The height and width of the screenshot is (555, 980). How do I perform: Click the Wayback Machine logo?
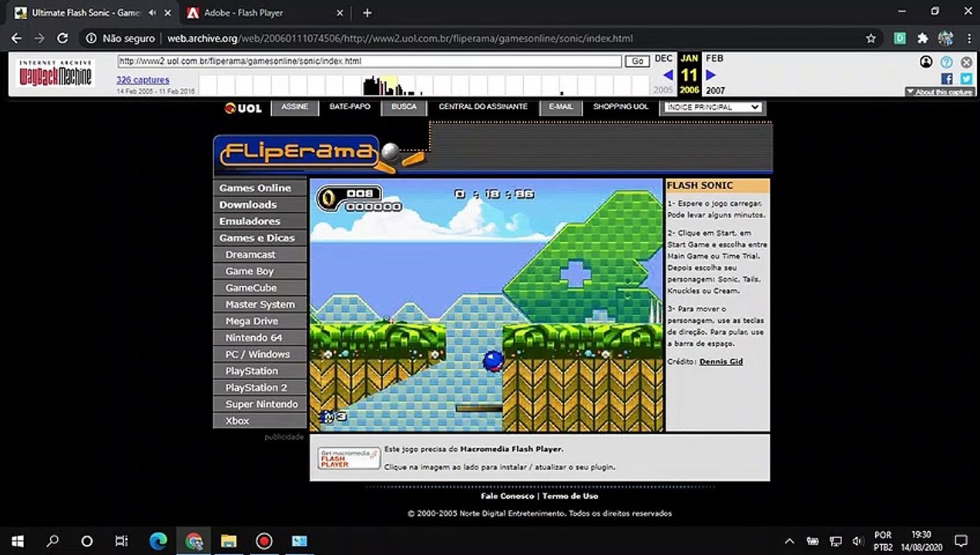tap(55, 73)
